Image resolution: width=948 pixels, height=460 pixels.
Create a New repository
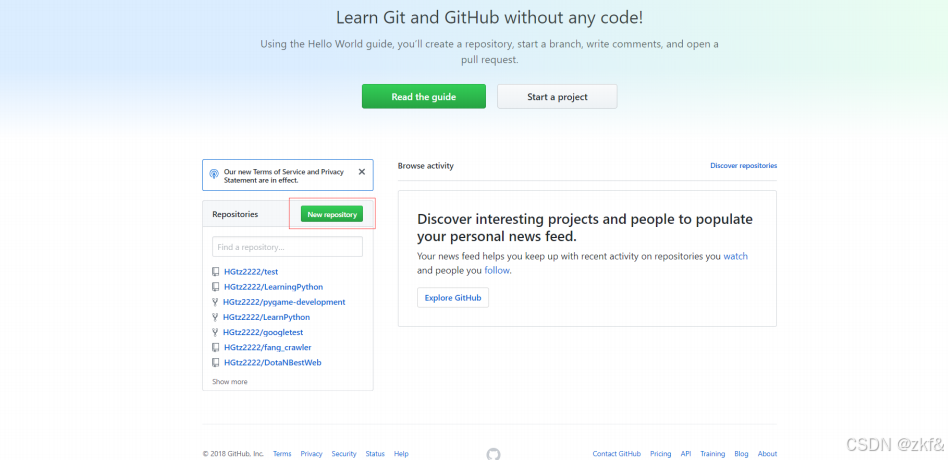[332, 214]
